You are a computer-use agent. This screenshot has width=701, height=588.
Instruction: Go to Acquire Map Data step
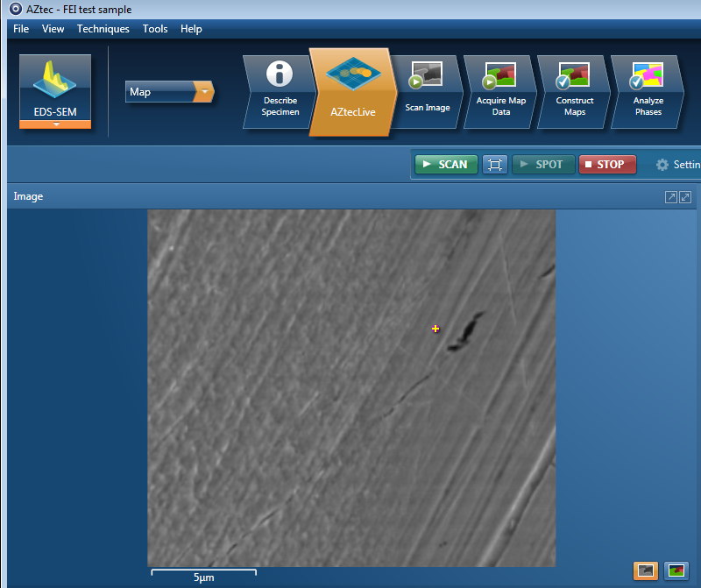point(500,92)
